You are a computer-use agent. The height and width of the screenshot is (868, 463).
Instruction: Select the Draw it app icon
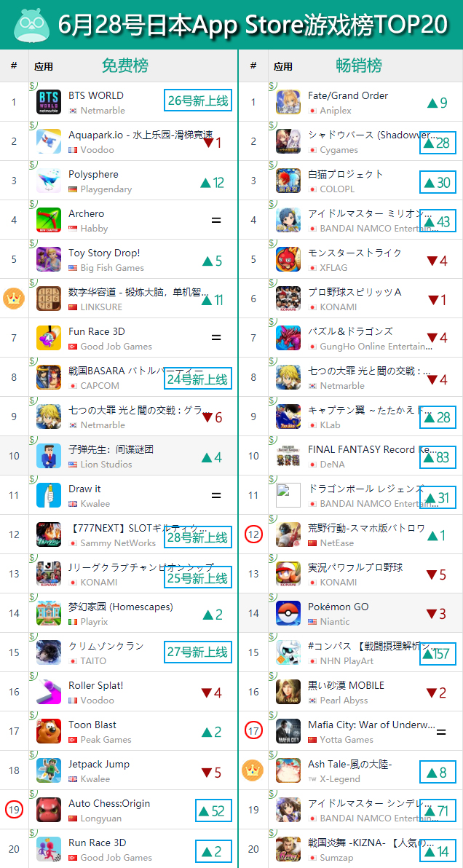coord(49,495)
